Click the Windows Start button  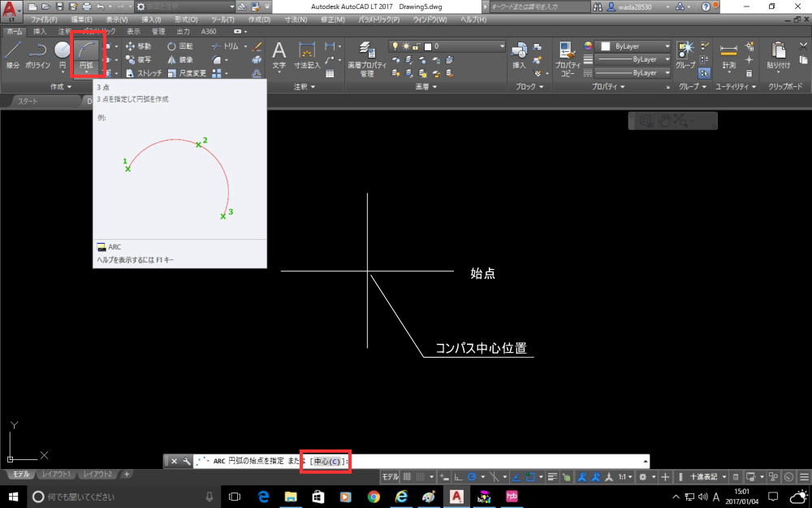13,497
